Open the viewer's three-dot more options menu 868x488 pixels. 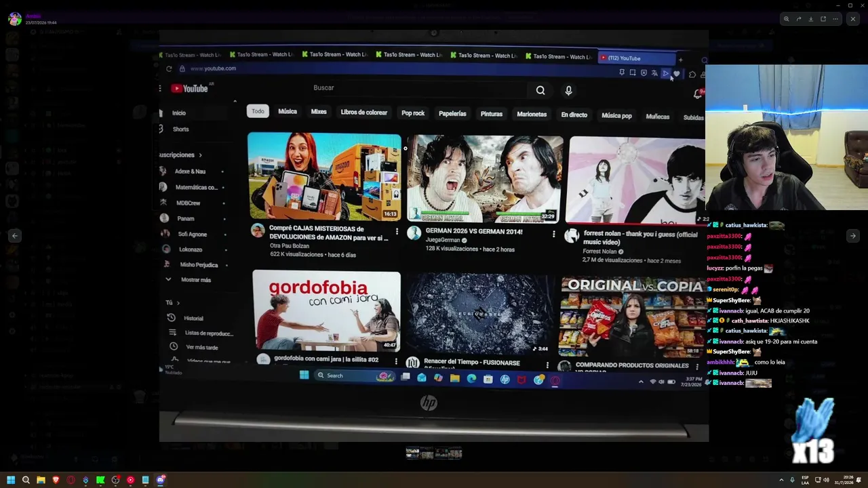(x=835, y=19)
